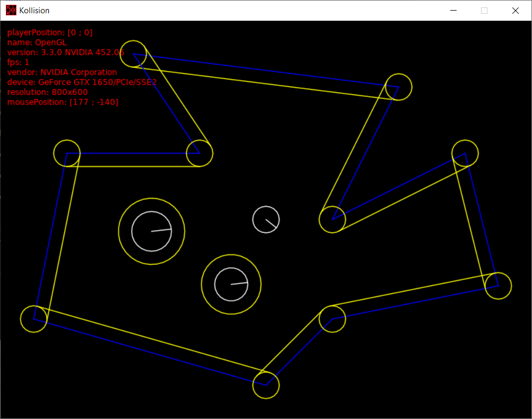
Task: Click the name: OpenGL debug text
Action: pyautogui.click(x=37, y=42)
